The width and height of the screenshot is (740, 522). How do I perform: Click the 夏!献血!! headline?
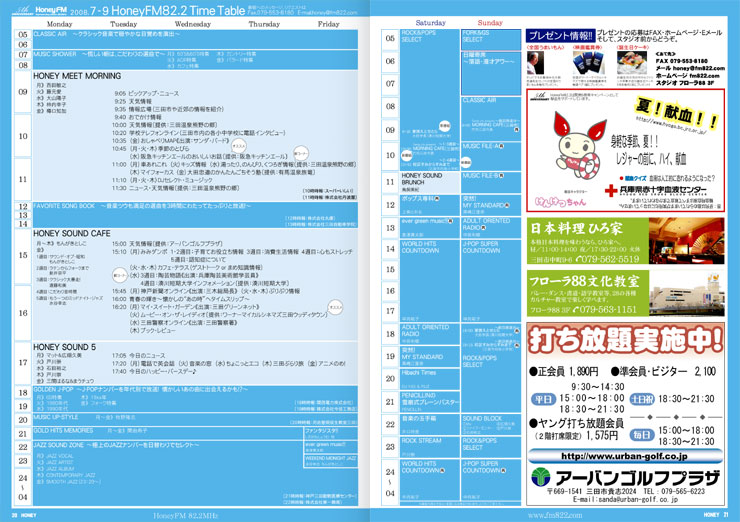(x=678, y=113)
